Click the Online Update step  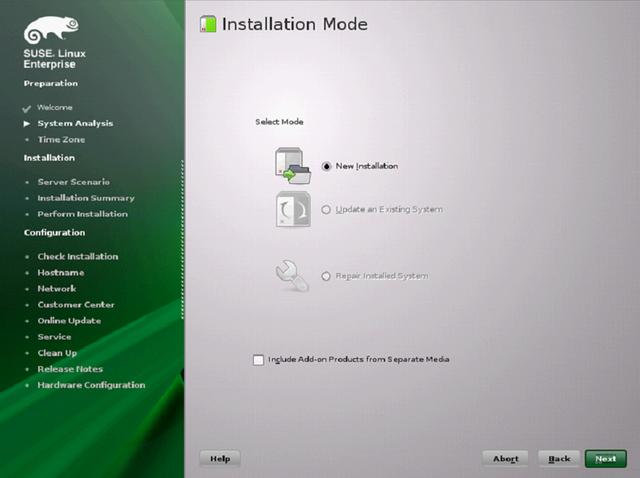tap(69, 321)
